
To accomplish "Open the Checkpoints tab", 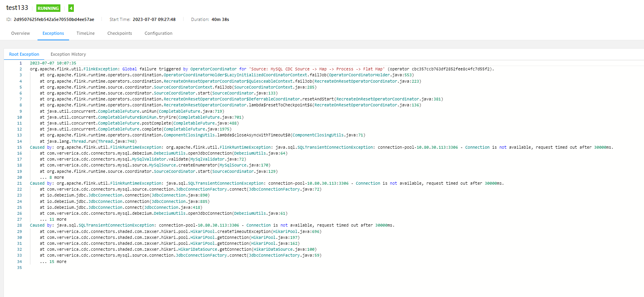I will 120,33.
